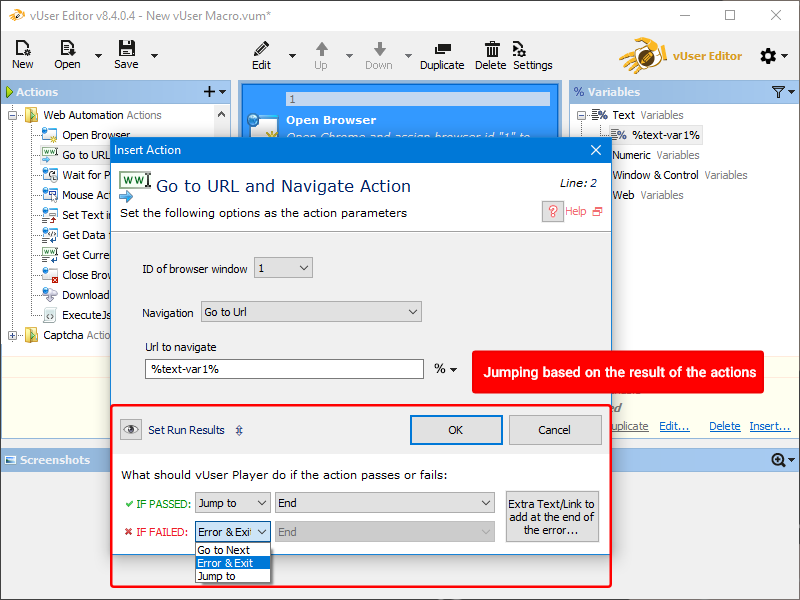The height and width of the screenshot is (600, 800).
Task: Select the Wait for action icon in tree
Action: (x=50, y=174)
